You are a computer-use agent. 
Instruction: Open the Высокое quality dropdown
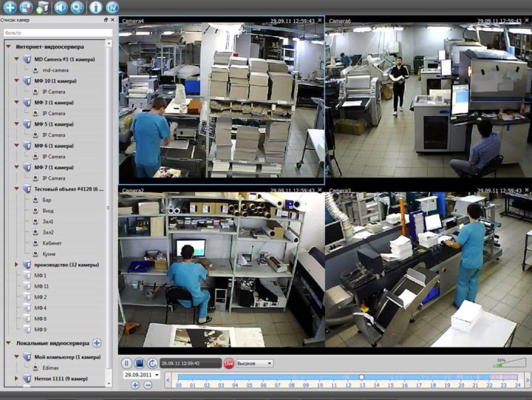[x=254, y=363]
